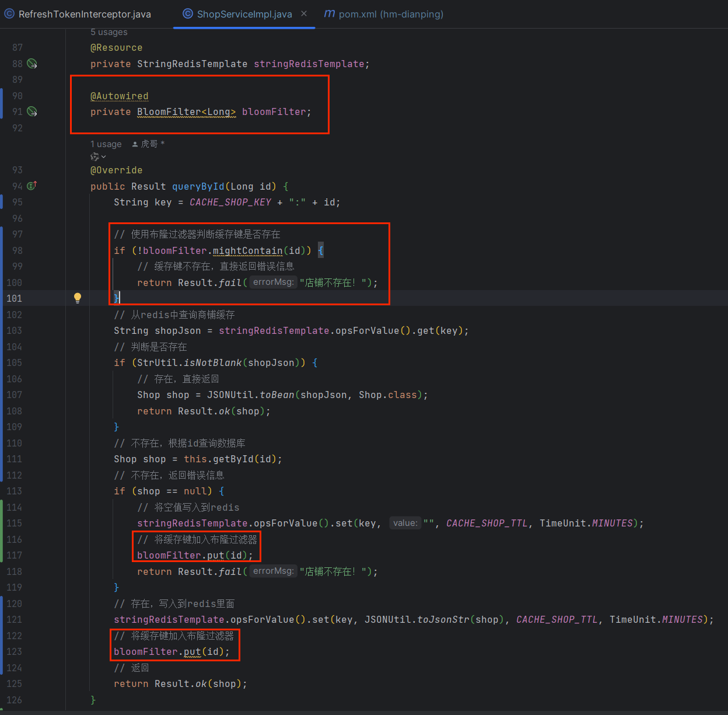Click the closing brace on line 109
Image resolution: width=728 pixels, height=715 pixels.
pyautogui.click(x=116, y=427)
